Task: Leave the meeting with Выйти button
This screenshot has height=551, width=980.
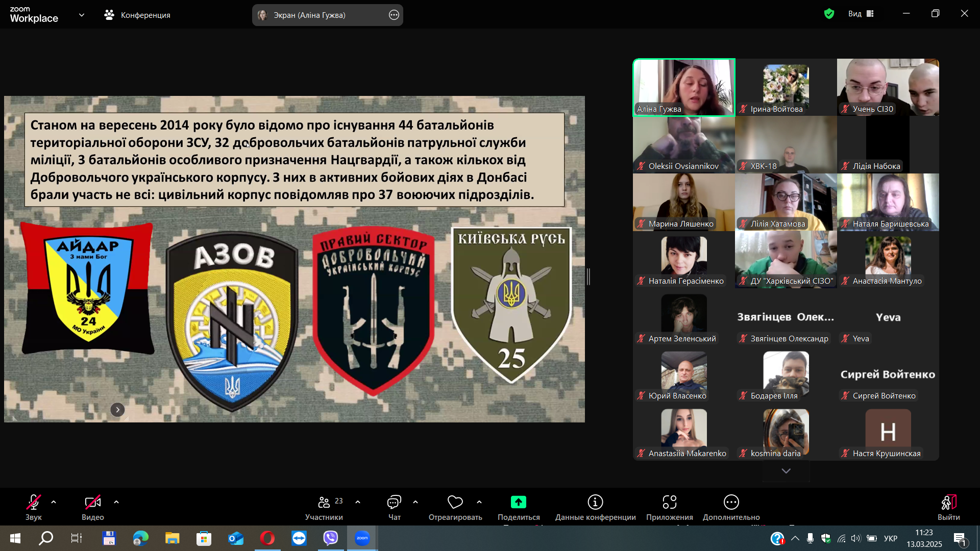Action: pyautogui.click(x=948, y=507)
